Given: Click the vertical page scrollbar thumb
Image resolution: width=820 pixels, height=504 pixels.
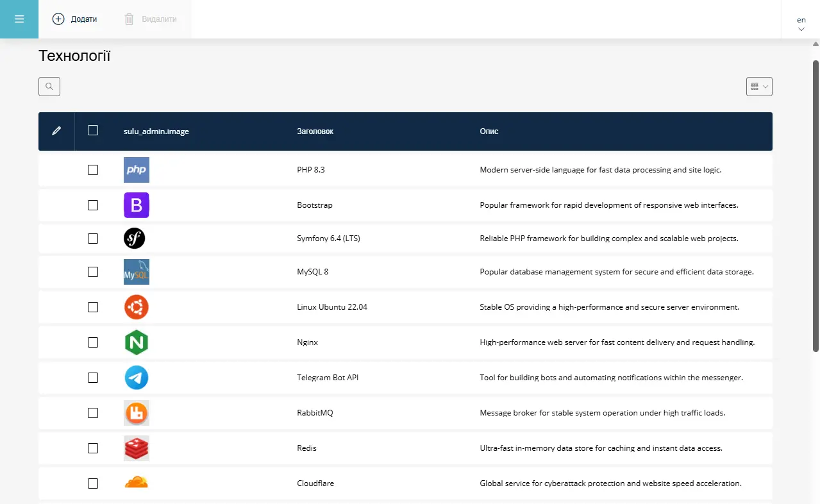Looking at the screenshot, I should [816, 206].
